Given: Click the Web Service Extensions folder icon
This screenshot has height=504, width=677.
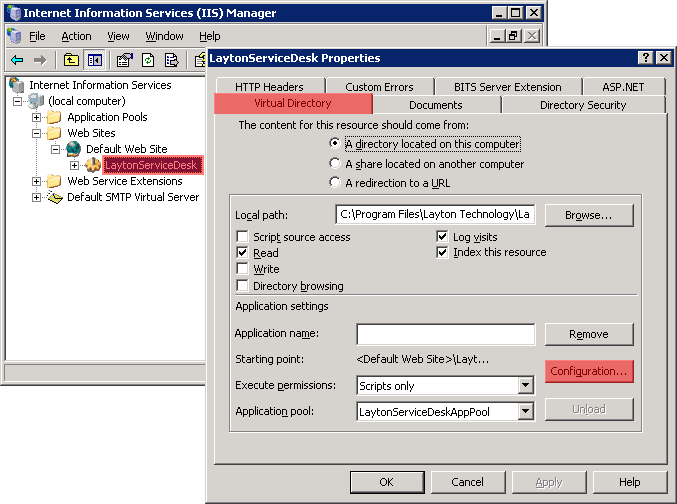Looking at the screenshot, I should point(54,181).
